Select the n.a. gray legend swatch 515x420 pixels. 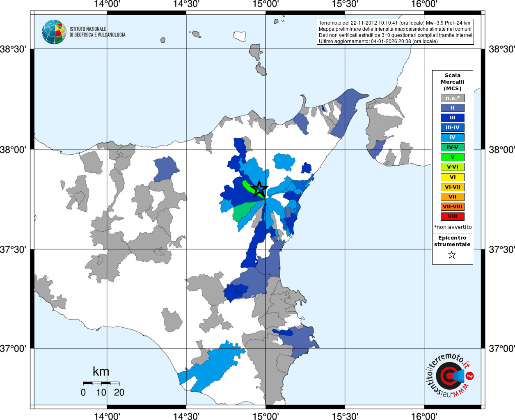point(453,98)
